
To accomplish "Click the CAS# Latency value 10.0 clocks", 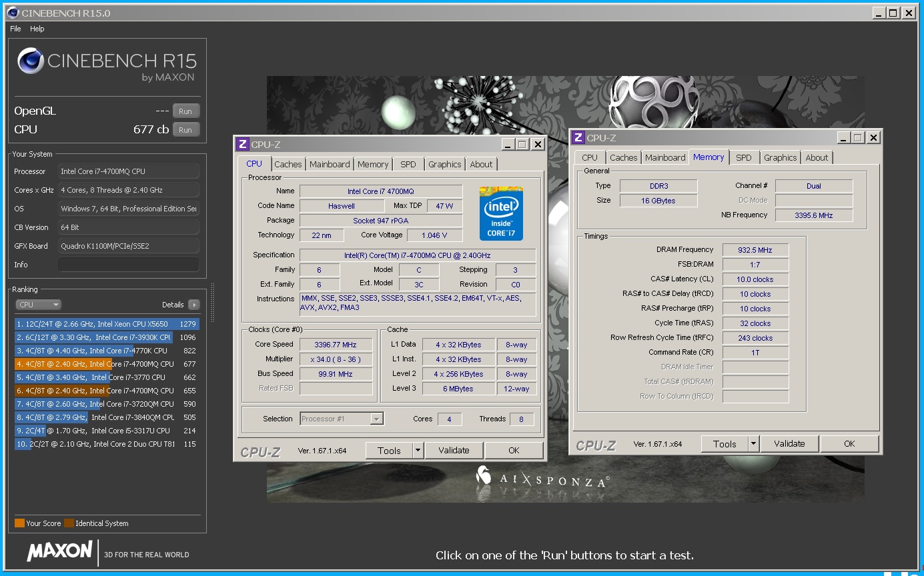I will click(755, 279).
